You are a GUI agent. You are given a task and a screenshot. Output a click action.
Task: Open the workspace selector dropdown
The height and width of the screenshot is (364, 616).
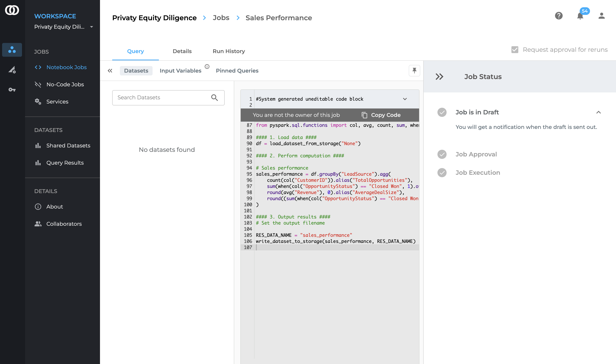tap(92, 27)
